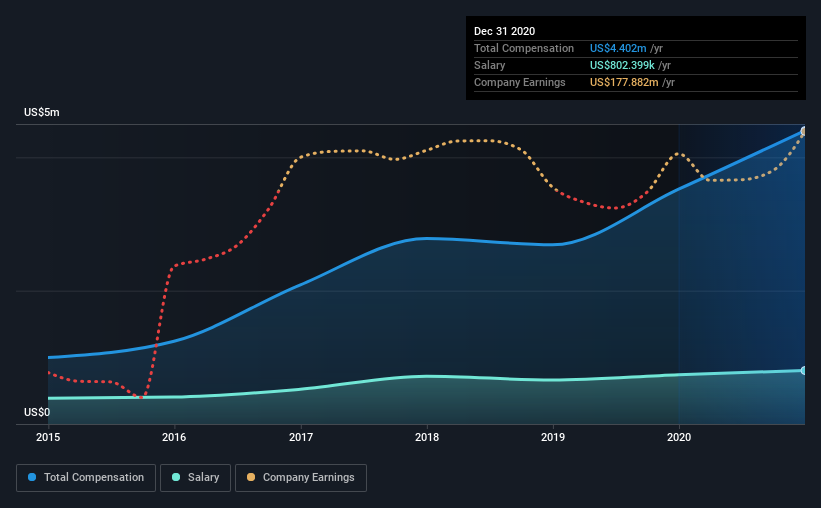Click the Salary end-point marker at 2020
The width and height of the screenshot is (821, 508).
pyautogui.click(x=804, y=370)
